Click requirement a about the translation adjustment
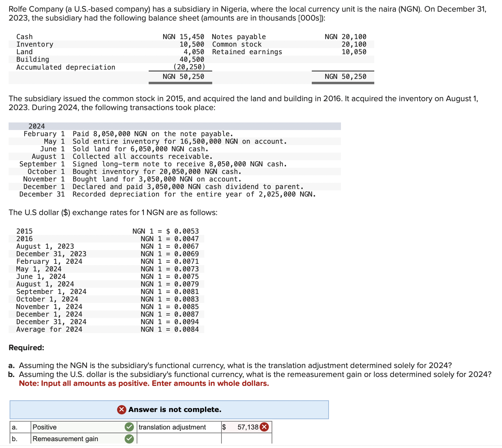Screen dimensions: 502x448 point(230,365)
